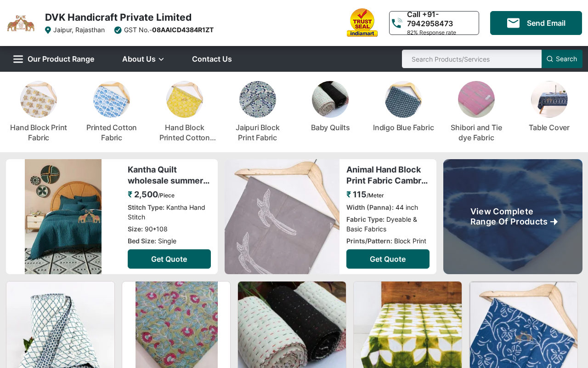Click the DVK Handicraft elephant logo
The width and height of the screenshot is (588, 368).
coord(21,23)
